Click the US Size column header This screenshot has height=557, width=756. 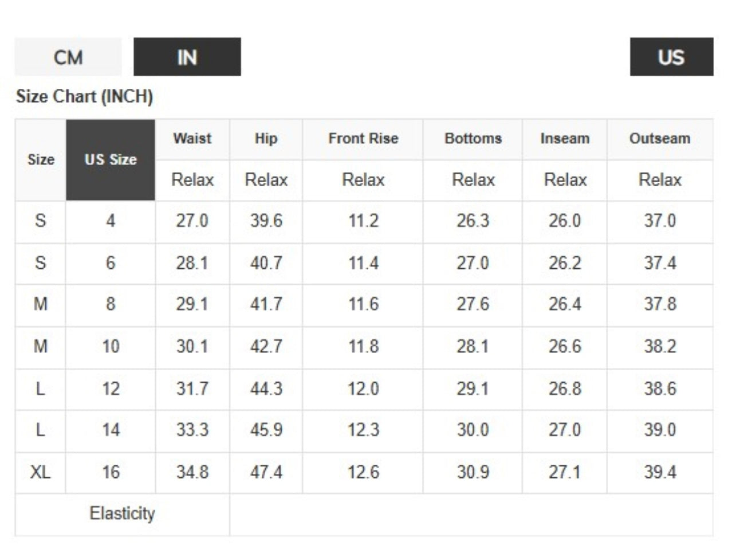click(111, 160)
